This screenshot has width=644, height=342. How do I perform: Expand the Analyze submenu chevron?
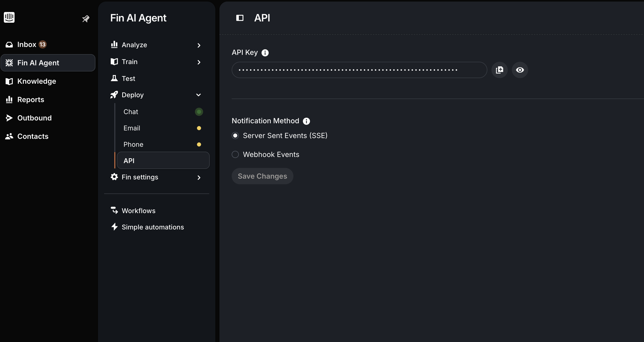199,45
